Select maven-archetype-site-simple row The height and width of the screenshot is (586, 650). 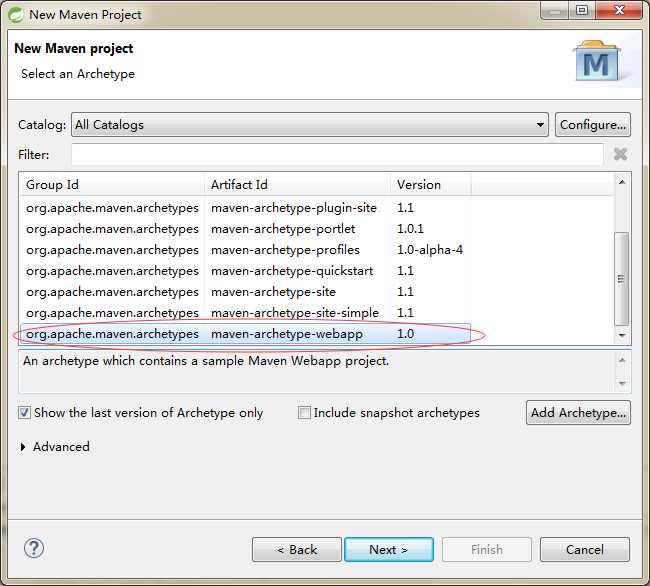245,313
